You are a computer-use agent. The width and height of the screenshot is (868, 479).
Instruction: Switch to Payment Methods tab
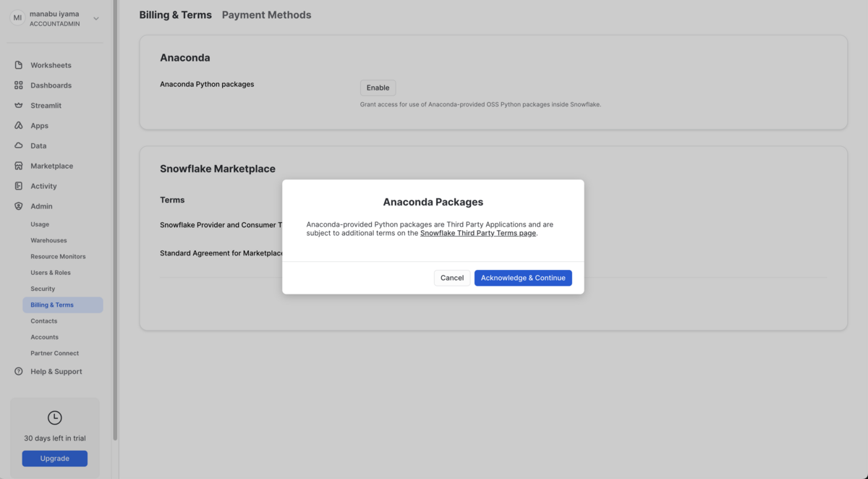[267, 14]
